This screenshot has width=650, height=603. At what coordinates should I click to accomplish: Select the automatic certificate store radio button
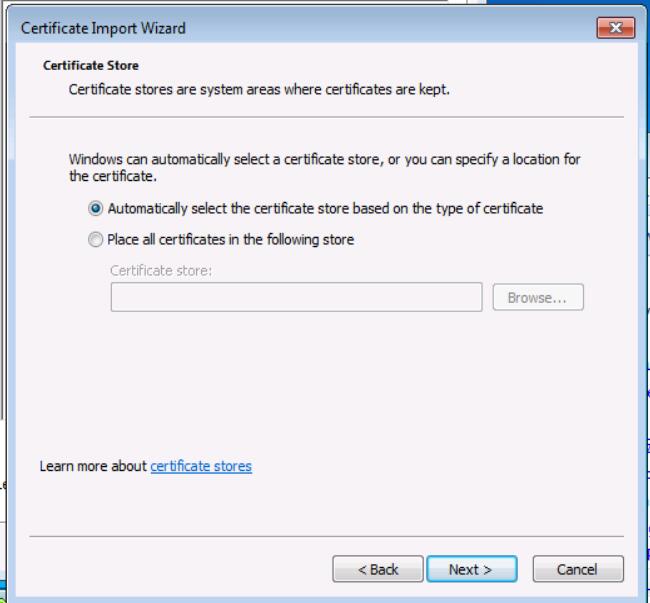point(96,209)
